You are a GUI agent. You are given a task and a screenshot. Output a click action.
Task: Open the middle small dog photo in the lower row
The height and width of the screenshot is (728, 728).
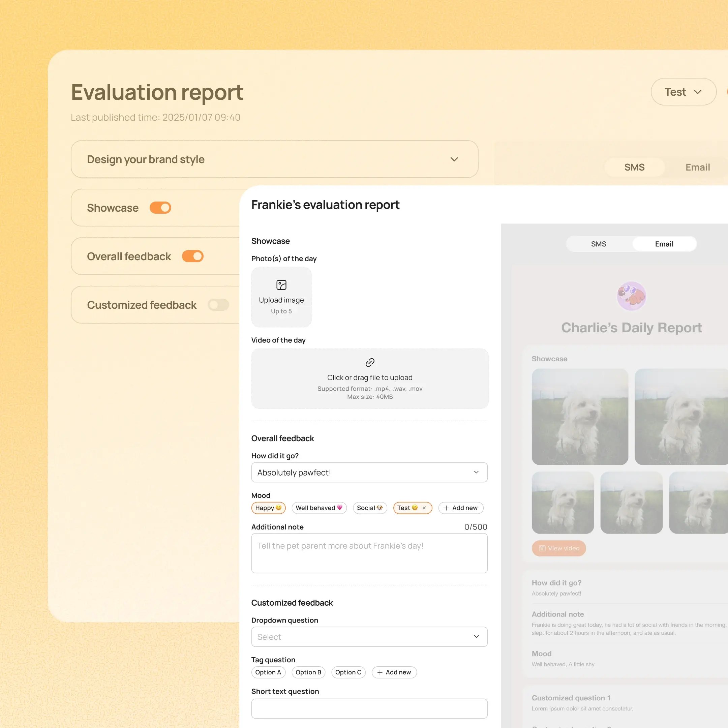pyautogui.click(x=632, y=503)
